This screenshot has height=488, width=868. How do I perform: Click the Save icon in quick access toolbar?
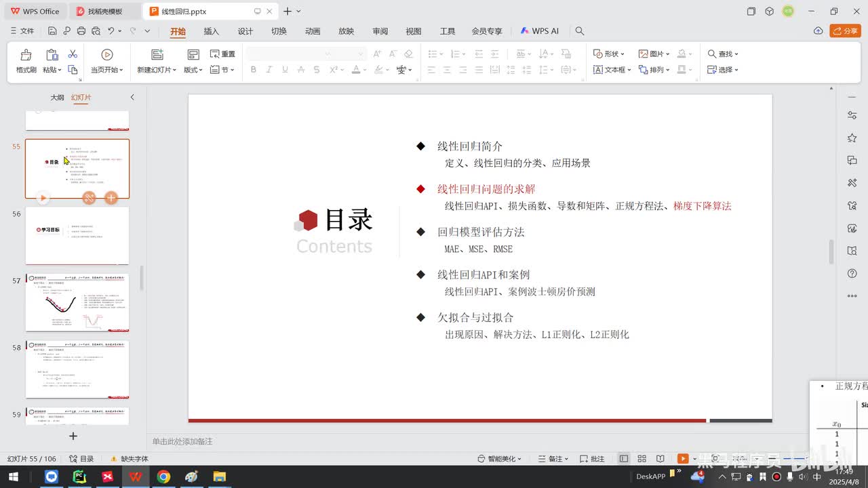coord(52,31)
